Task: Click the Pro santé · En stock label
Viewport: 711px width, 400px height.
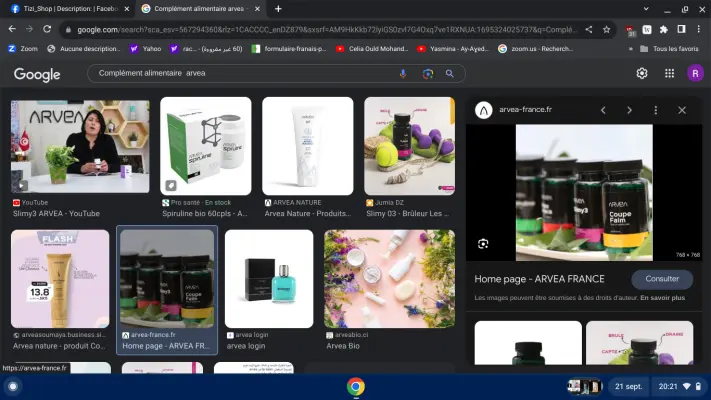Action: [x=201, y=203]
